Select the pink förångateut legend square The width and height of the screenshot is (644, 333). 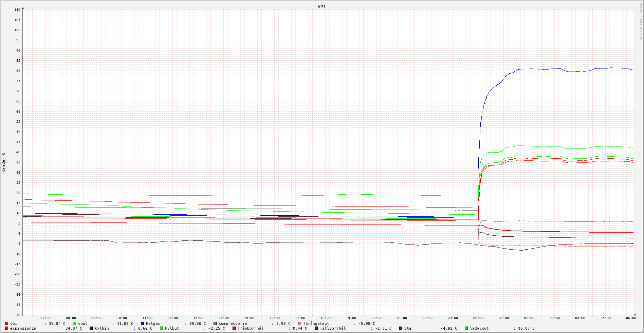pos(300,324)
